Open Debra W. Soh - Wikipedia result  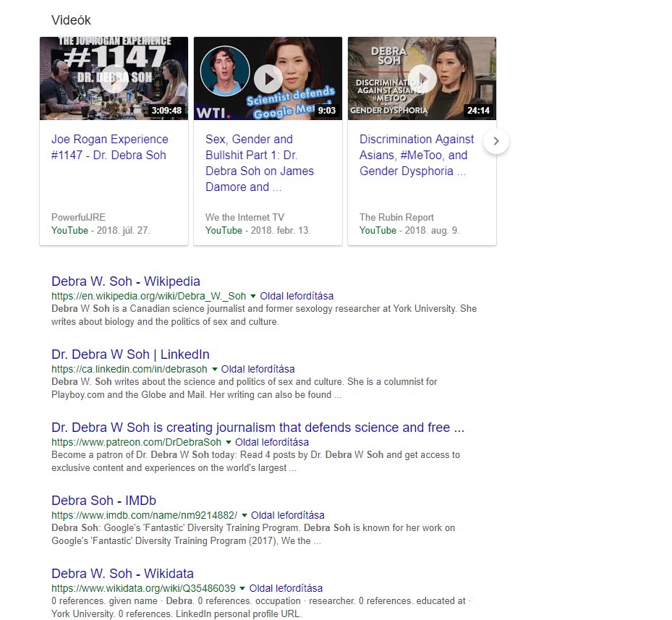coord(126,281)
